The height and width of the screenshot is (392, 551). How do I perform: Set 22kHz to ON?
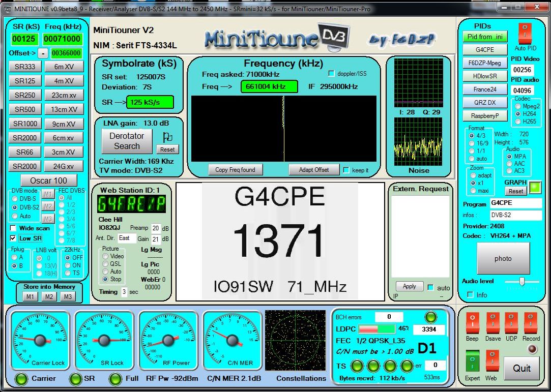point(68,265)
